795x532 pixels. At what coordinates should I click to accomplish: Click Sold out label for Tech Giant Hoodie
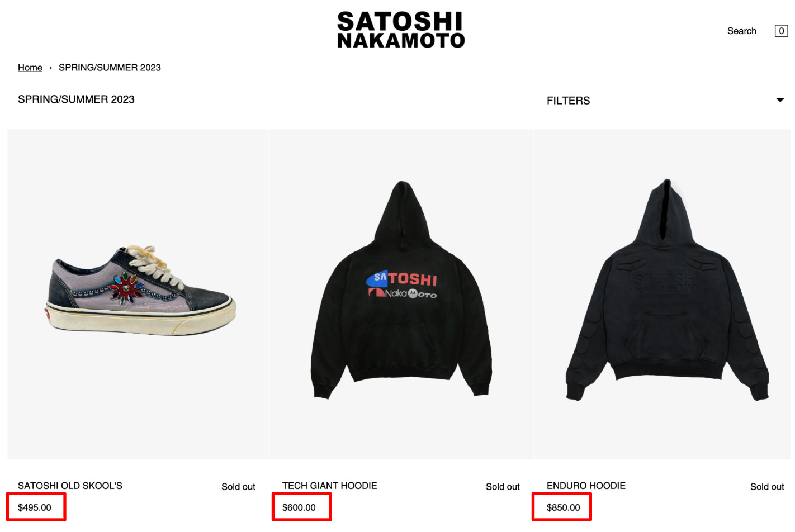pos(503,487)
